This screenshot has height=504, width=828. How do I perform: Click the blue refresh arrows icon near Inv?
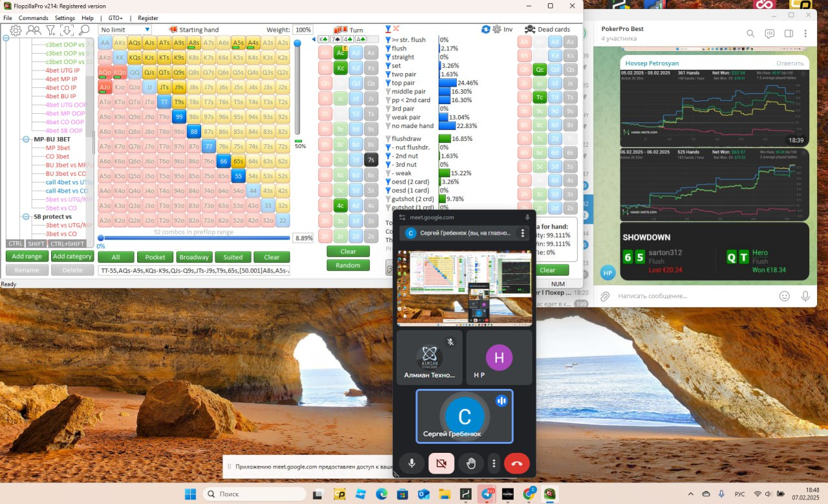(486, 29)
